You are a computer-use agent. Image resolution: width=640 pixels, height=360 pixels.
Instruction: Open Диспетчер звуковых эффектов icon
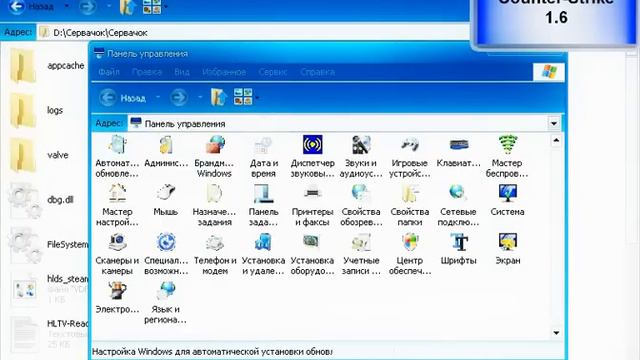pos(313,157)
